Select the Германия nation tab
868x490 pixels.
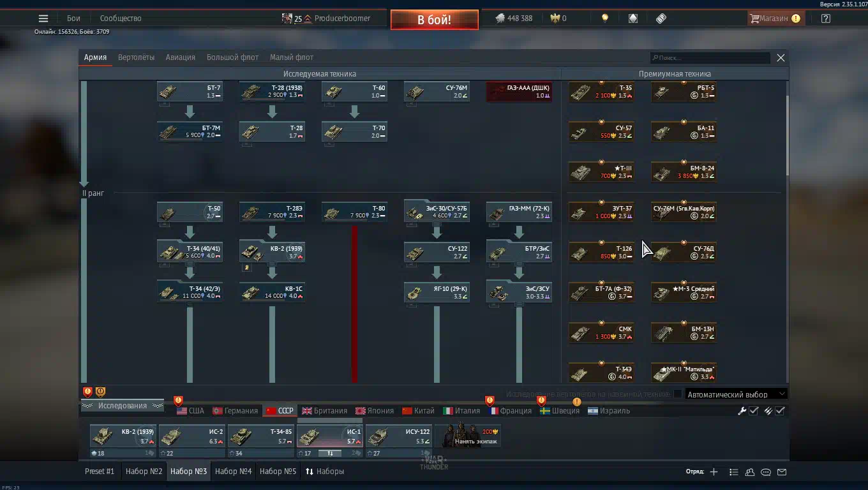tap(236, 411)
